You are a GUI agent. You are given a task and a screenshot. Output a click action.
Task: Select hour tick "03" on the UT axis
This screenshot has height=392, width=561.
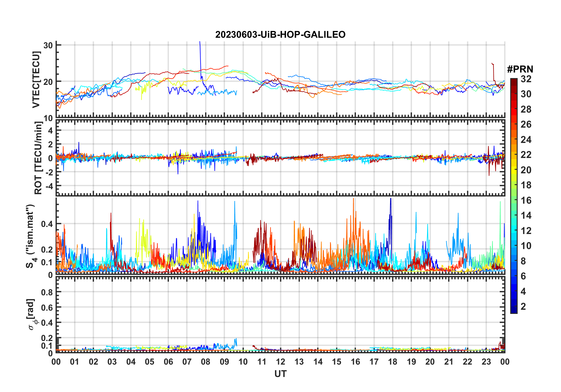tap(112, 362)
